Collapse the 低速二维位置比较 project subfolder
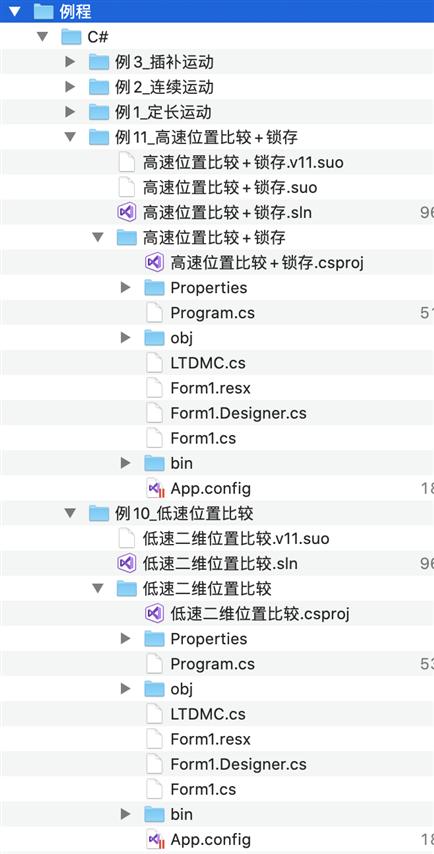The width and height of the screenshot is (434, 854). pyautogui.click(x=97, y=588)
